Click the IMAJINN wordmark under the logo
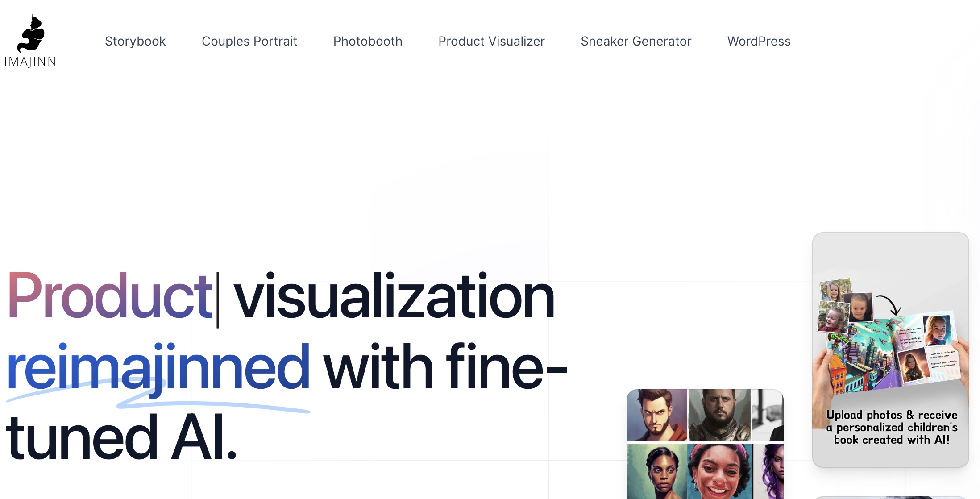 coord(30,62)
